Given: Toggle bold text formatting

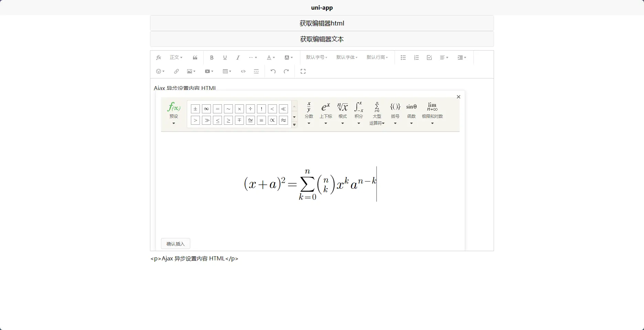Looking at the screenshot, I should [212, 58].
